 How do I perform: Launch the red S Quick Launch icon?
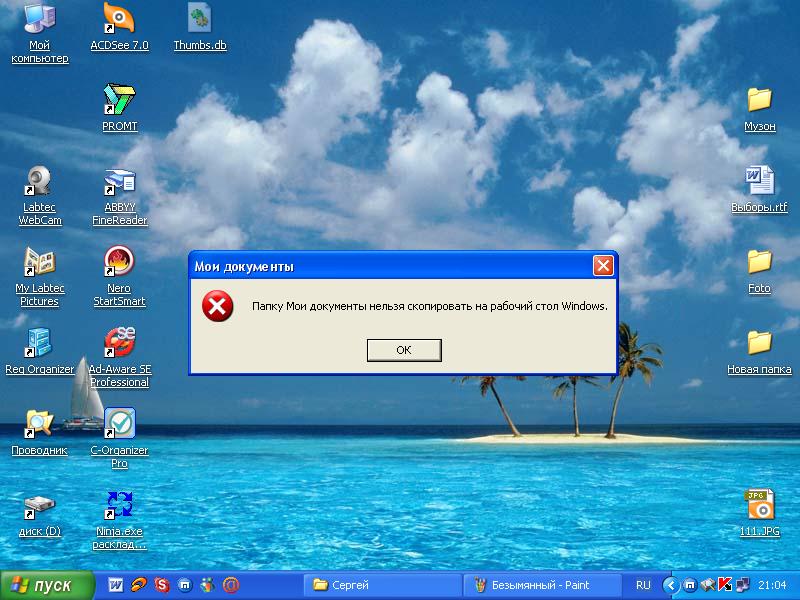[162, 585]
